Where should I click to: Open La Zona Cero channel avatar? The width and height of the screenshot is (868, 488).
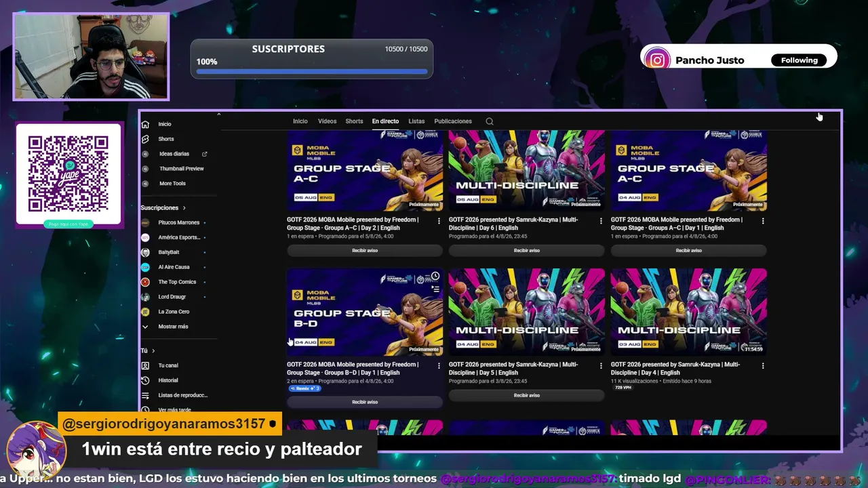pyautogui.click(x=145, y=312)
